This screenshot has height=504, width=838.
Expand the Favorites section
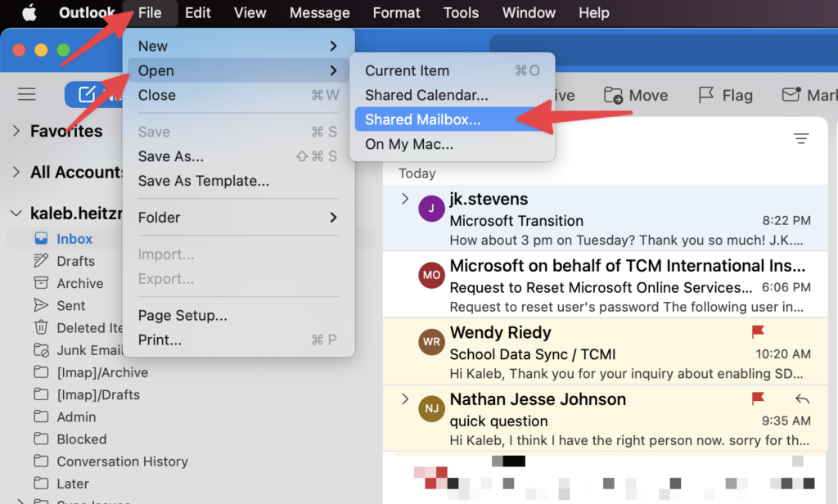[16, 131]
